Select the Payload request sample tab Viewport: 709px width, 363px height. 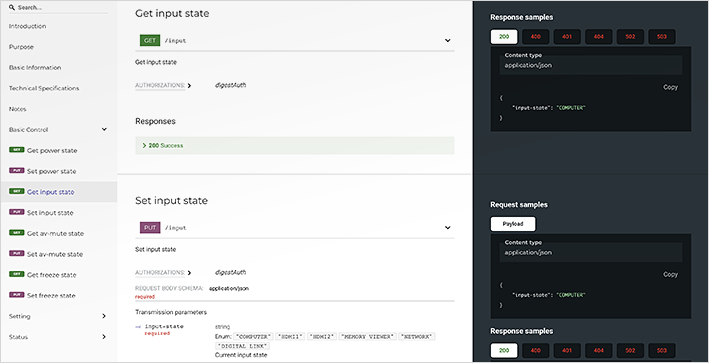513,224
